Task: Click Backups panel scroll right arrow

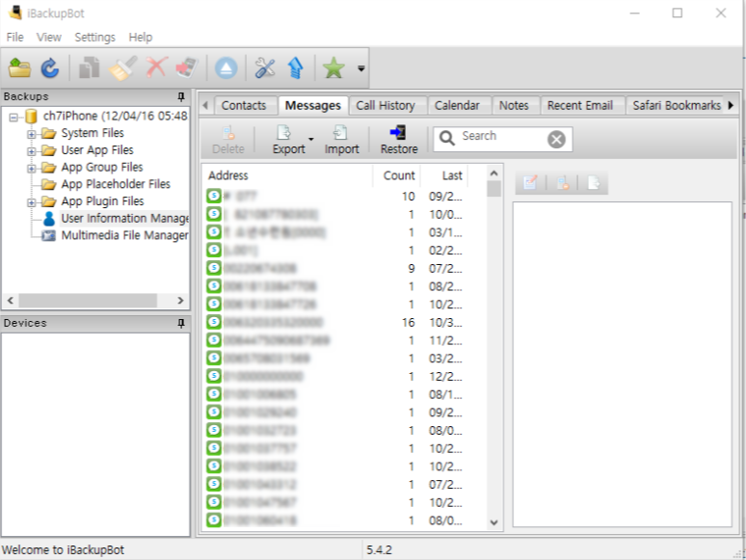Action: (x=180, y=300)
